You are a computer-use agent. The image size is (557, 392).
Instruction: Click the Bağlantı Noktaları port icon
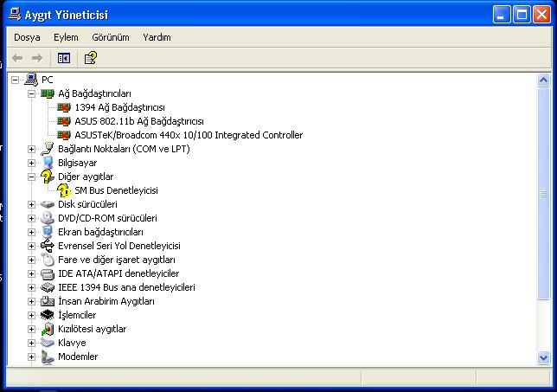pos(48,149)
